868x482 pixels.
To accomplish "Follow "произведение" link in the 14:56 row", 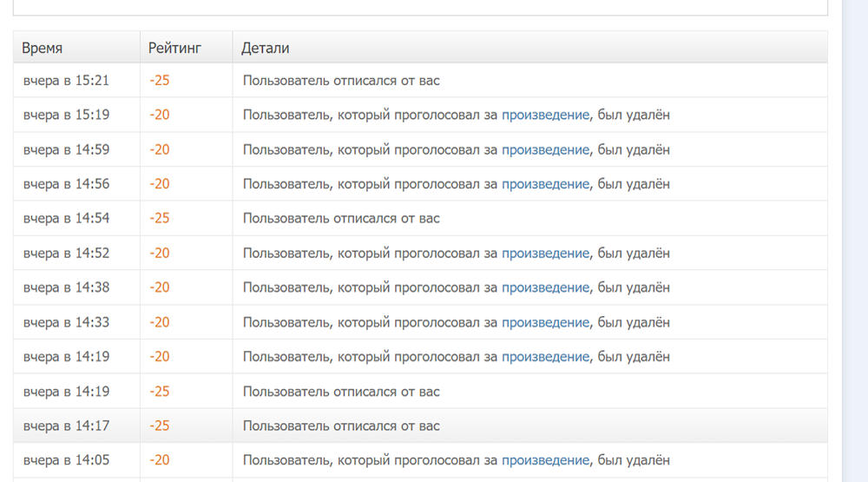I will point(545,184).
